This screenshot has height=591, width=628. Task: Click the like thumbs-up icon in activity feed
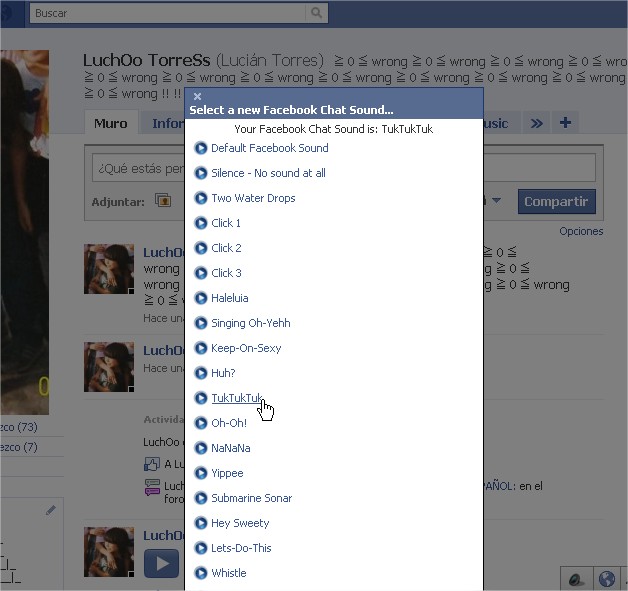(x=152, y=464)
